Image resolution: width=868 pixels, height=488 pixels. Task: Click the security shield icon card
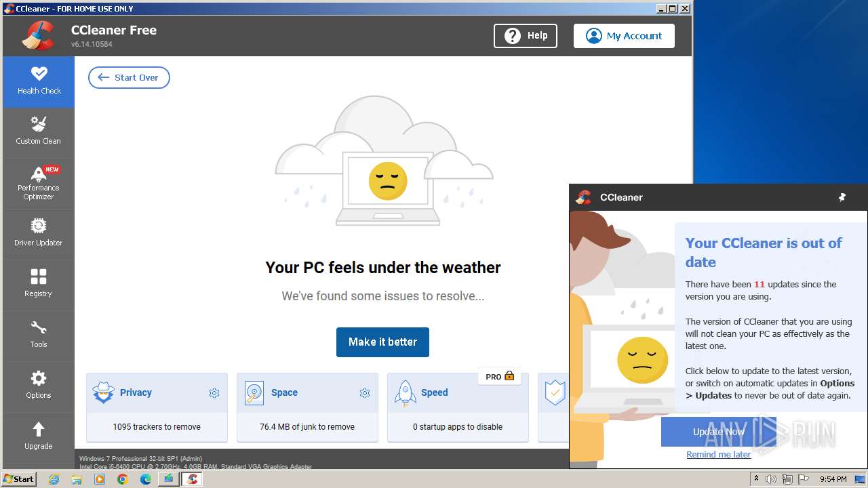point(555,393)
